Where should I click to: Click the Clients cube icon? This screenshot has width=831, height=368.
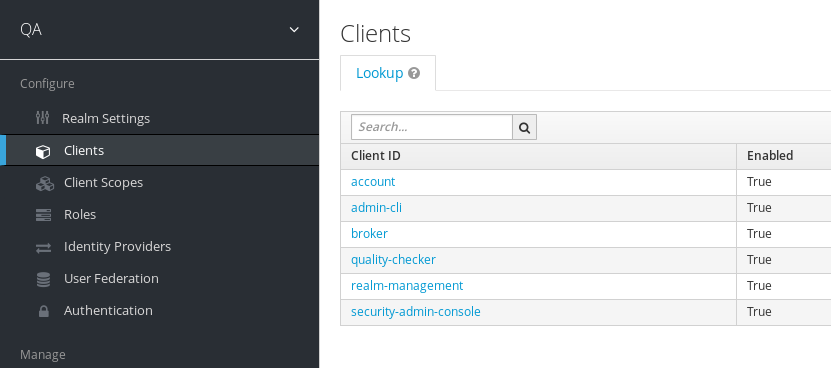point(43,151)
